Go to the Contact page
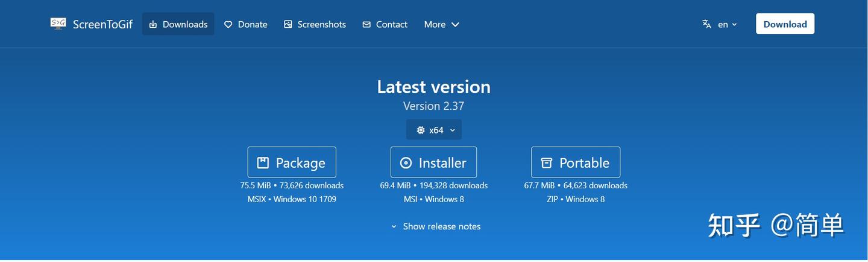Image resolution: width=868 pixels, height=262 pixels. 385,24
